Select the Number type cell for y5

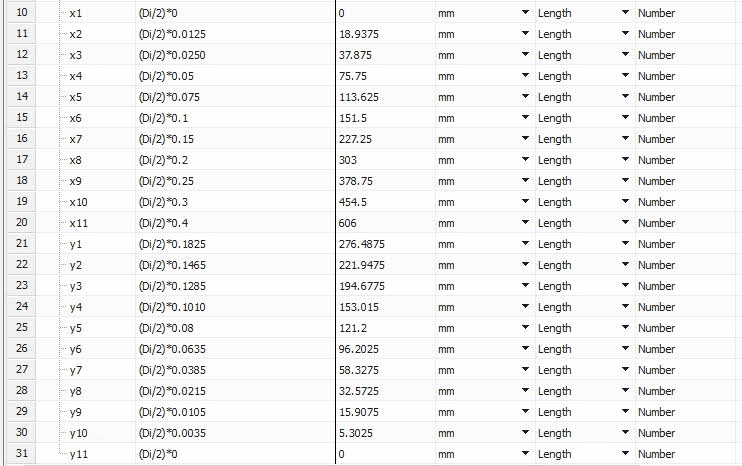click(656, 328)
